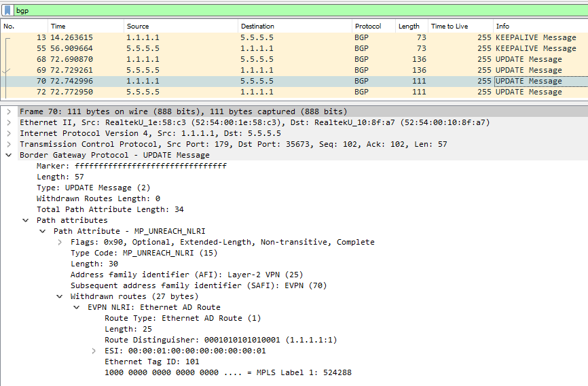Select the MPLS Label 1 field line
The image size is (588, 386).
[x=227, y=372]
